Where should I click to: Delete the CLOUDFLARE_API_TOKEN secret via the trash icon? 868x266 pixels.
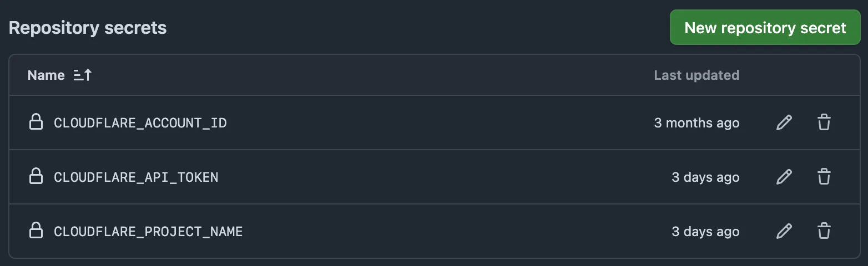coord(824,177)
